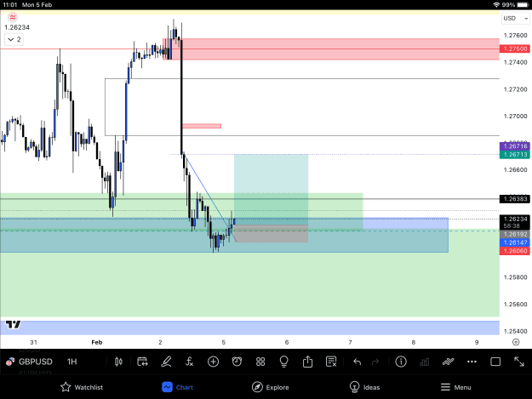Tap the 11:01 status bar clock
This screenshot has width=532, height=399.
[10, 5]
